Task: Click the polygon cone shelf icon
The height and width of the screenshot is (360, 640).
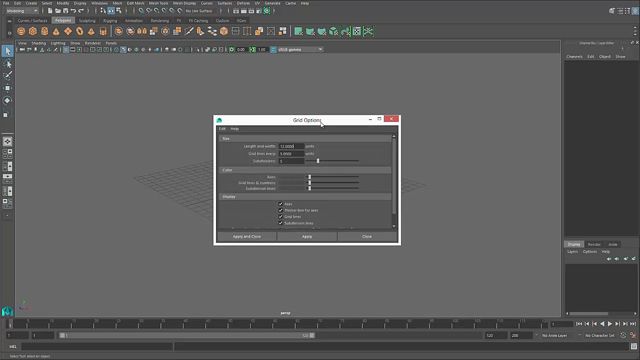Action: point(56,31)
